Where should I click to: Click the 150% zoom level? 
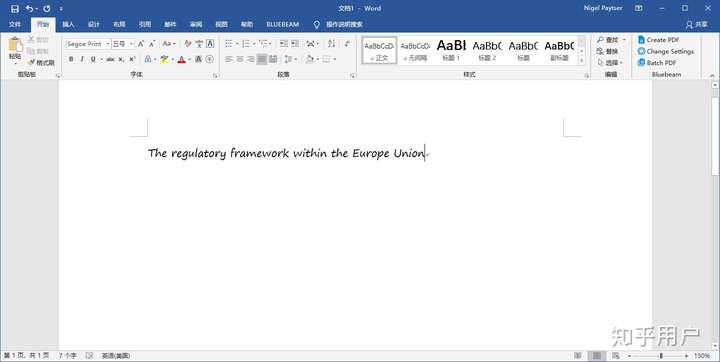[702, 356]
